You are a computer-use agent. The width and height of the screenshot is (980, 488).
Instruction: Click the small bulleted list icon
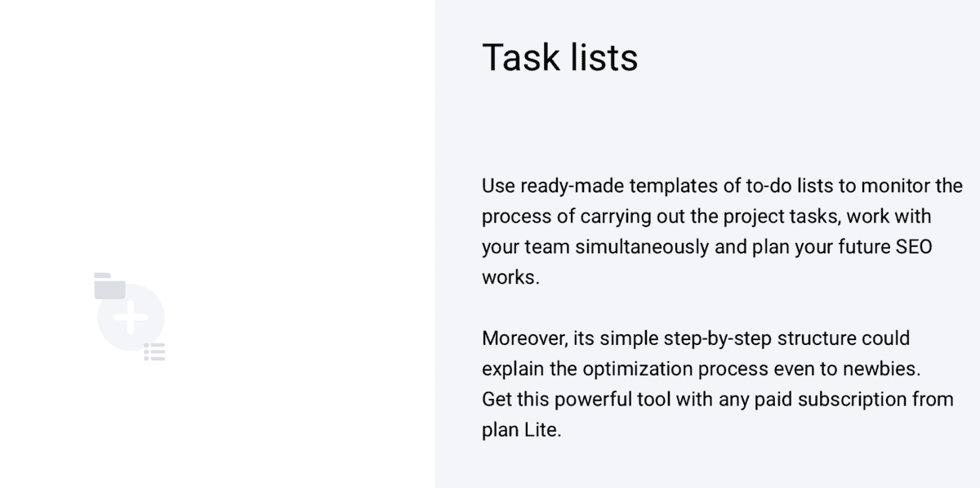(x=155, y=352)
